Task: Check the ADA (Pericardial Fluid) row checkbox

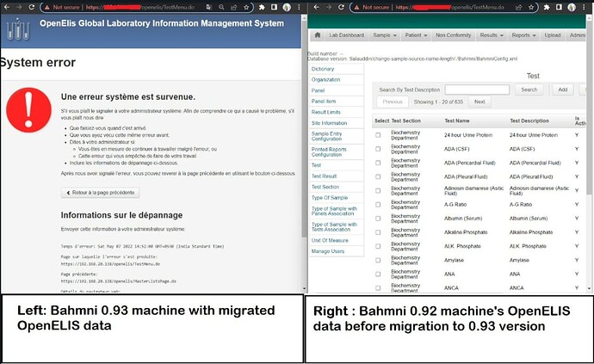Action: pos(378,163)
